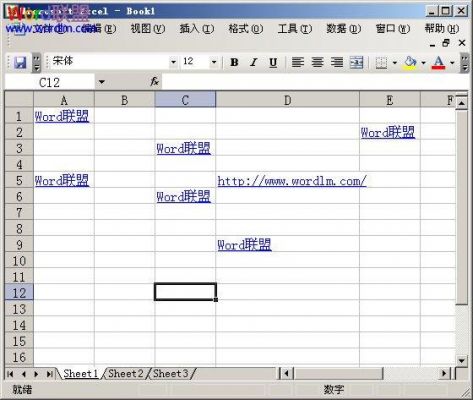
Task: Select column B header
Action: (125, 100)
